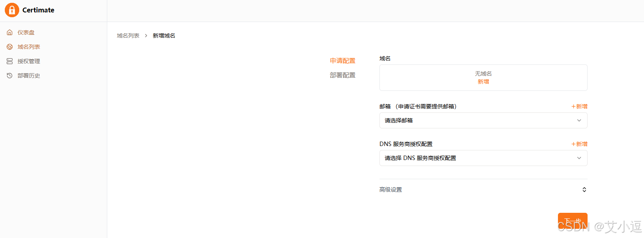Expand the 高级设置 section
Viewport: 644px width, 238px height.
pyautogui.click(x=484, y=190)
